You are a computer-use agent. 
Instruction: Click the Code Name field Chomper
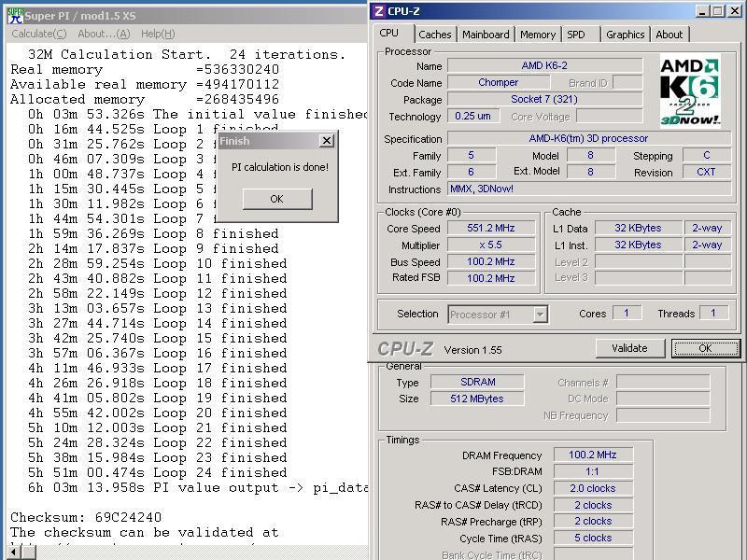tap(499, 82)
